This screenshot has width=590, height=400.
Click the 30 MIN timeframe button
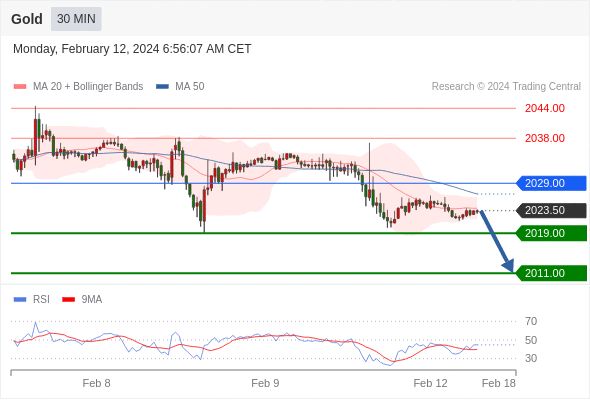click(x=76, y=19)
